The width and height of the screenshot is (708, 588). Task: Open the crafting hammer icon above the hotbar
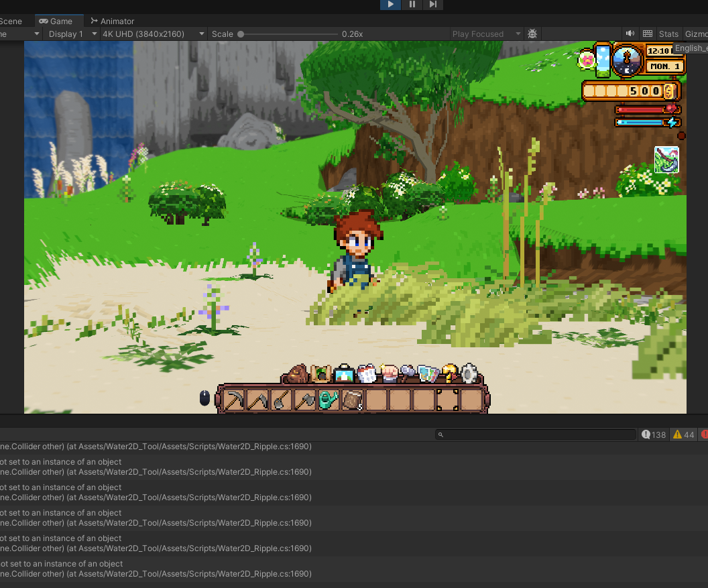coord(407,373)
